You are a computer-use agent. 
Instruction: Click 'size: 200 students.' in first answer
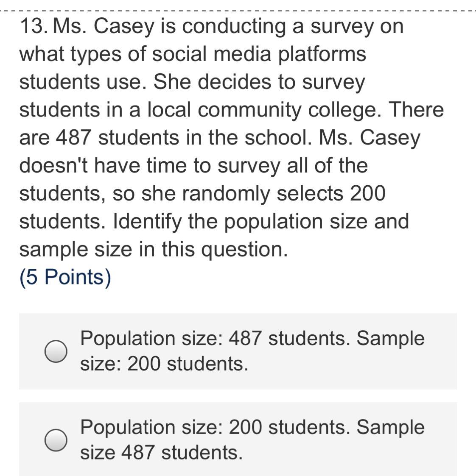[164, 364]
